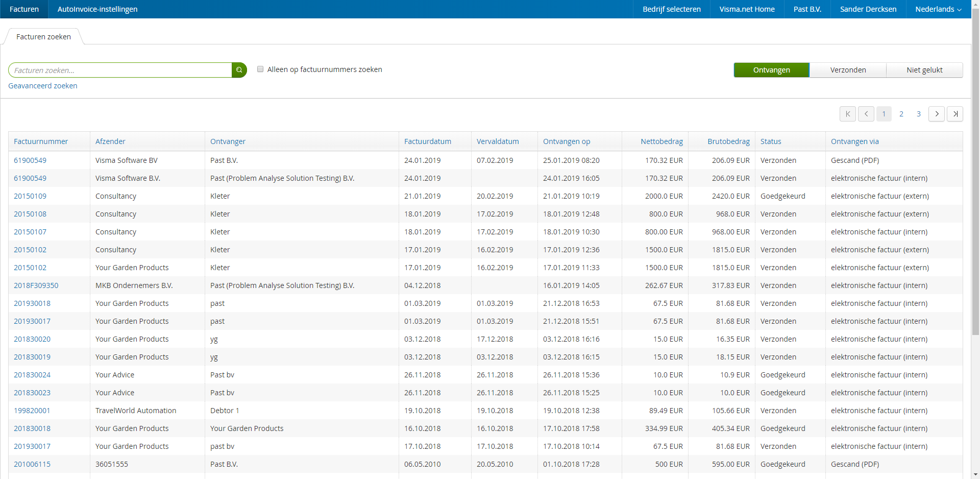This screenshot has width=980, height=479.
Task: Sort by Nettobedrag column header
Action: [661, 141]
